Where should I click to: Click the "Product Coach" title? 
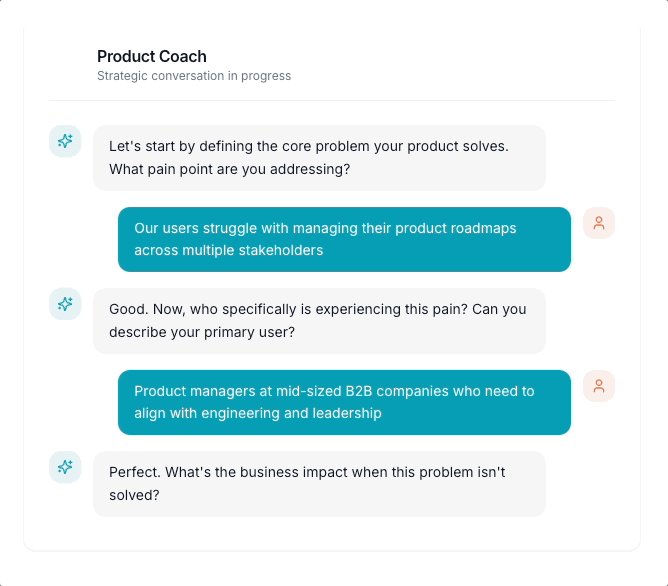click(152, 56)
